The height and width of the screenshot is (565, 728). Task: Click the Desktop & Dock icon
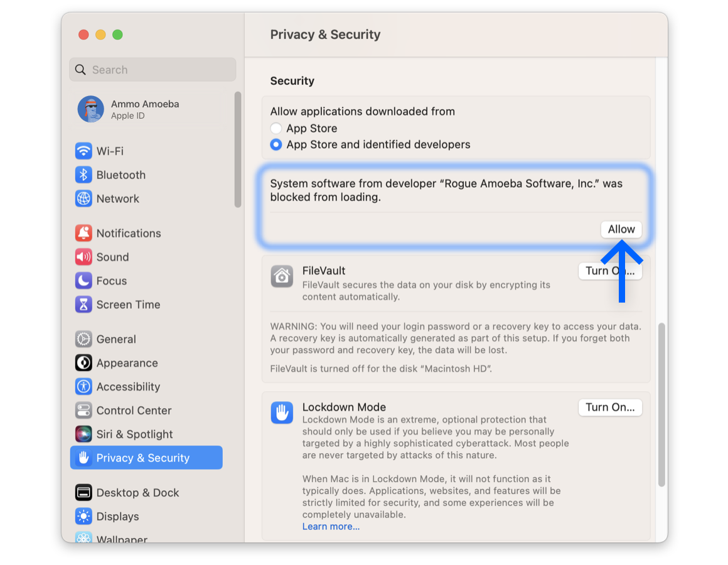[x=83, y=493]
